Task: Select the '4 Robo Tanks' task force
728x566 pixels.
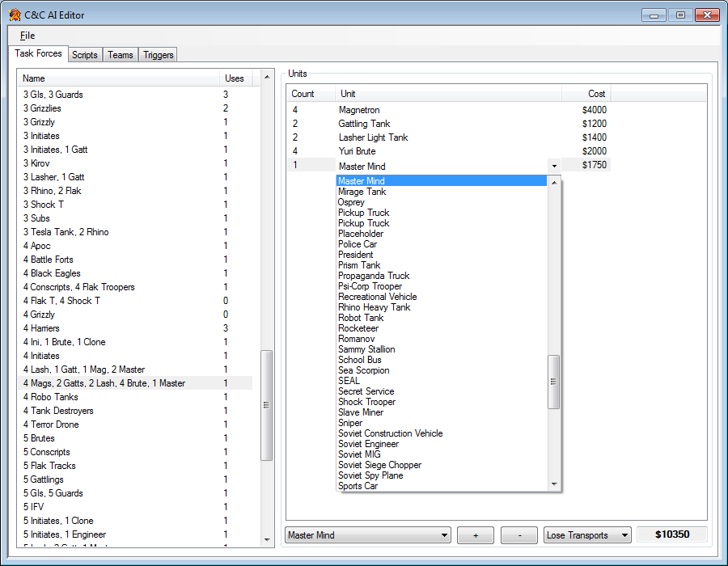Action: [135, 397]
